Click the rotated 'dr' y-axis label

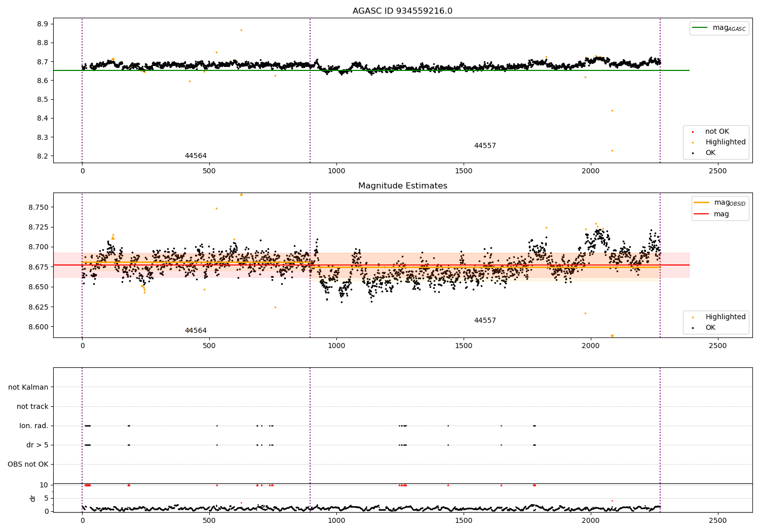[33, 499]
